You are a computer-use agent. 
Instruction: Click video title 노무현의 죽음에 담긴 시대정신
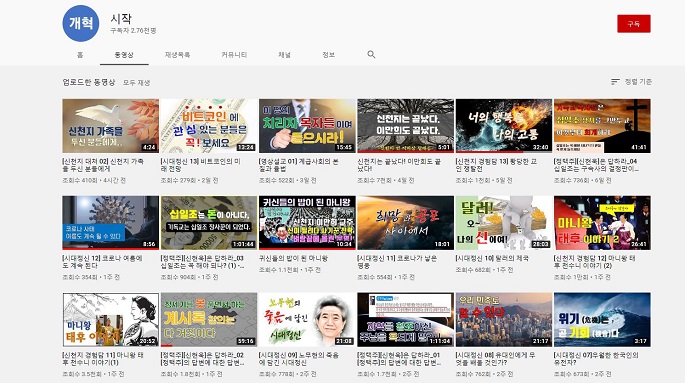[x=299, y=359]
